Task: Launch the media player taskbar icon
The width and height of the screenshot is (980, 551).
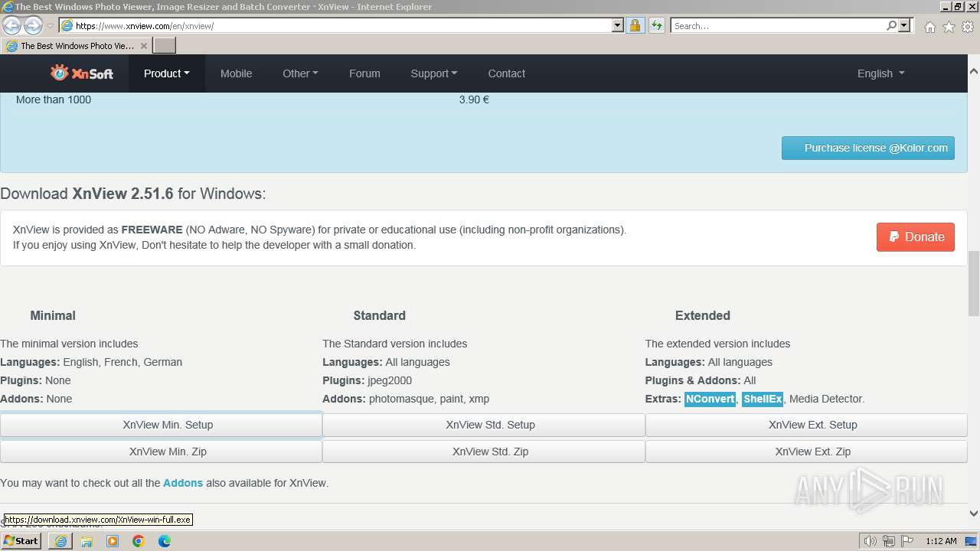Action: (x=113, y=541)
